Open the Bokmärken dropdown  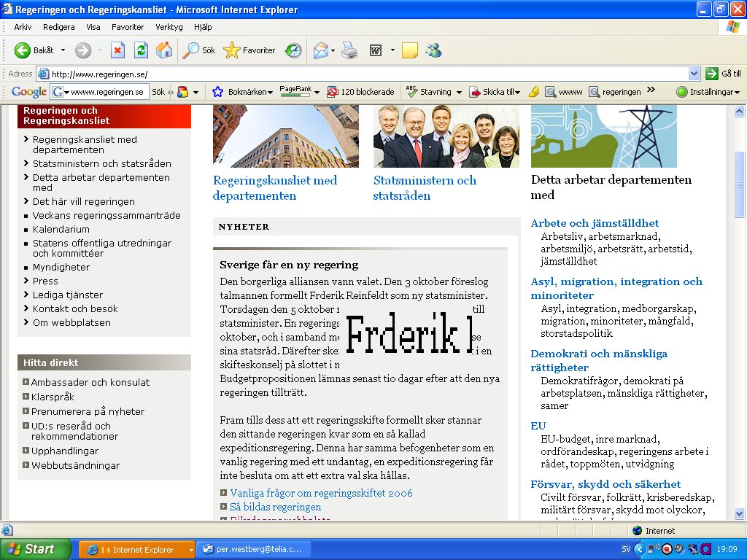(270, 93)
